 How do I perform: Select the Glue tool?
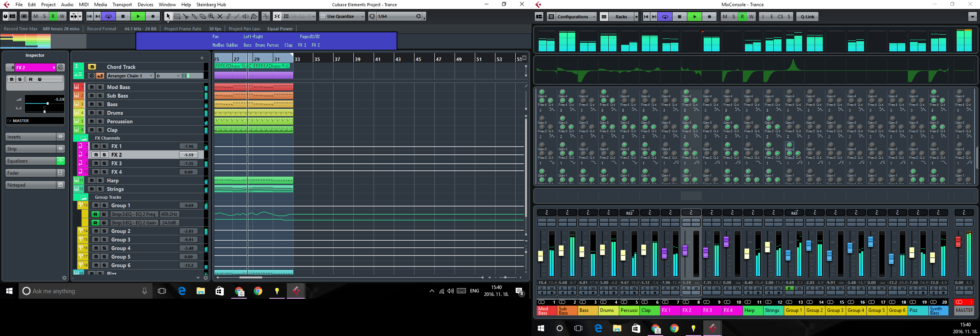194,16
